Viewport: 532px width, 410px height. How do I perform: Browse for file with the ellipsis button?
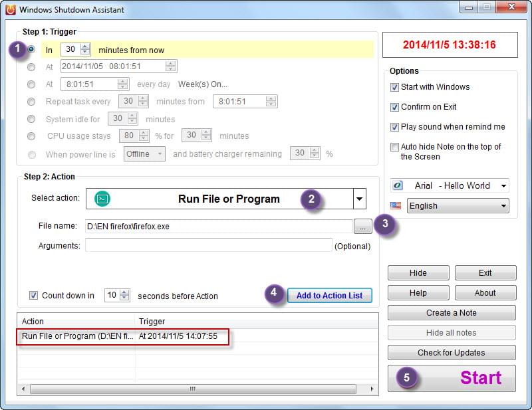pyautogui.click(x=362, y=227)
